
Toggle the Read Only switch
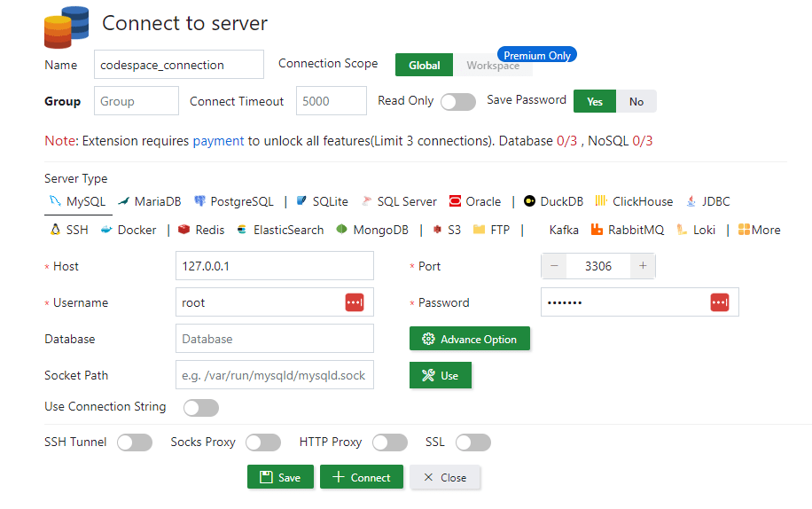click(x=458, y=101)
